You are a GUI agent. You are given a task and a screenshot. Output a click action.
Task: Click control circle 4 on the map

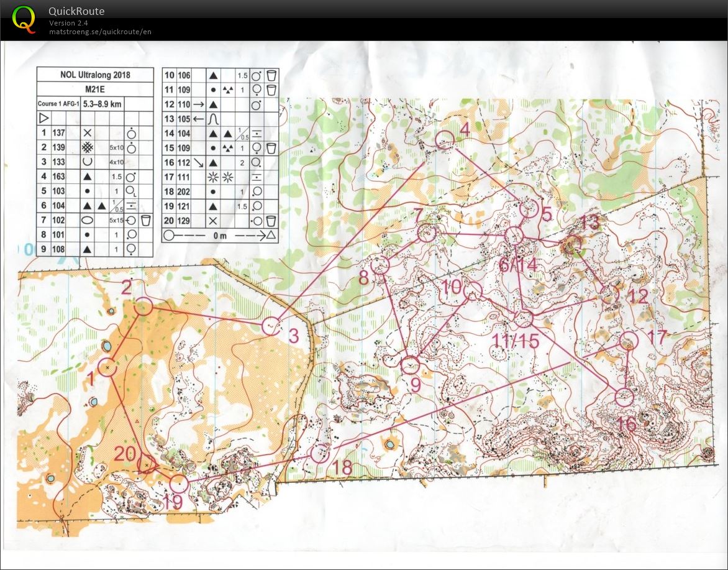(x=445, y=140)
